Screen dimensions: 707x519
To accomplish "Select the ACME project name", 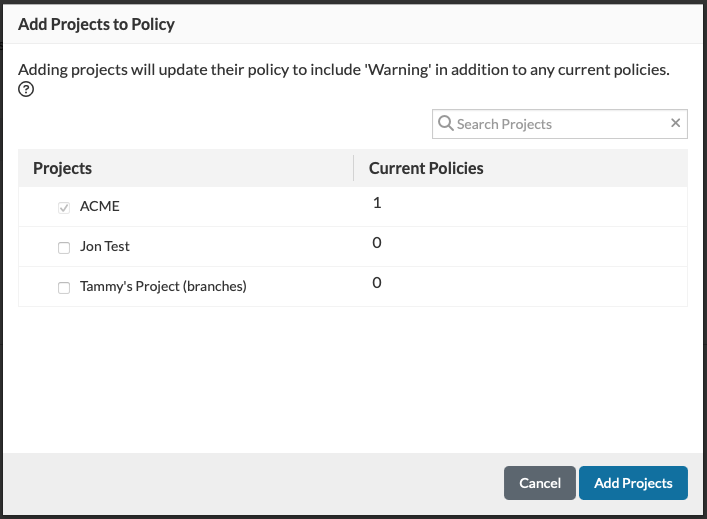I will coord(99,206).
